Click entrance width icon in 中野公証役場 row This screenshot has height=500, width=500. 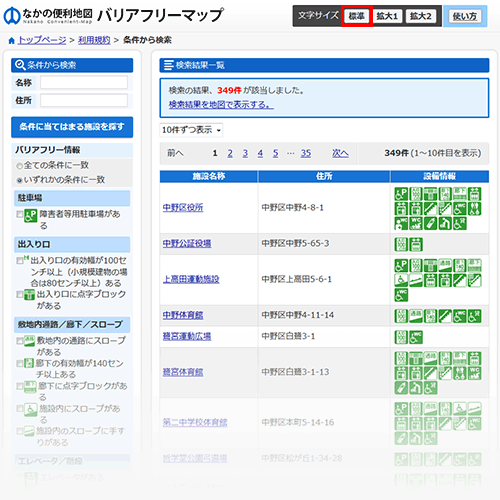click(x=401, y=244)
